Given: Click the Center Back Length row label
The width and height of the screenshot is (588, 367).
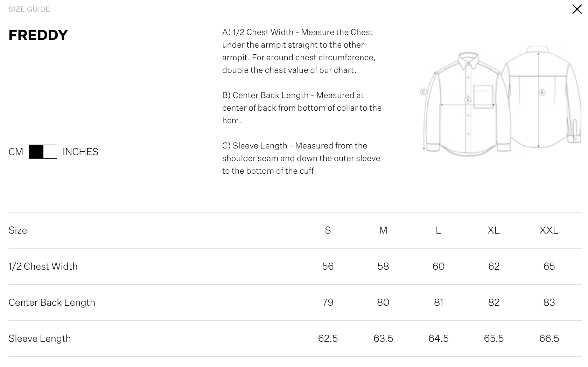Looking at the screenshot, I should (x=52, y=302).
